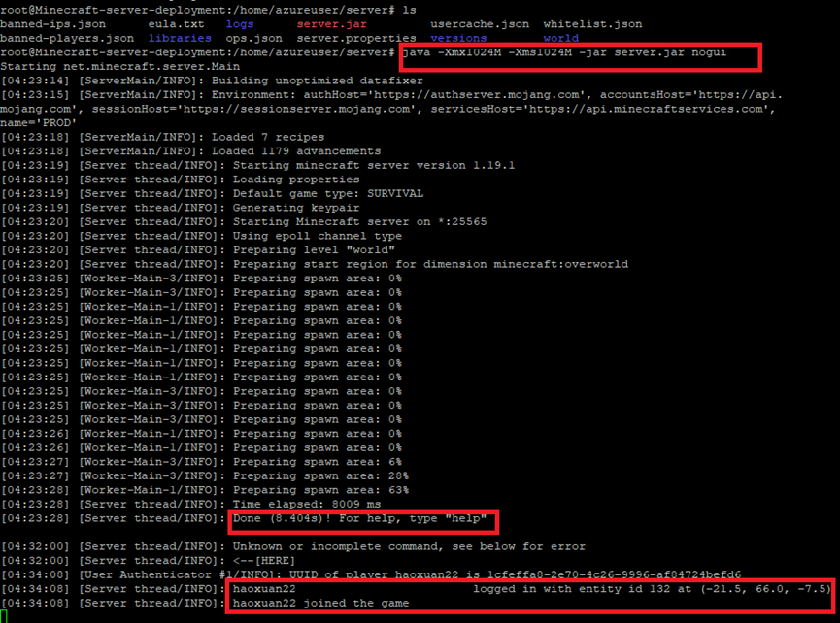Click 'Starting minecraft server version 1.19.1'
The height and width of the screenshot is (623, 840).
point(374,165)
